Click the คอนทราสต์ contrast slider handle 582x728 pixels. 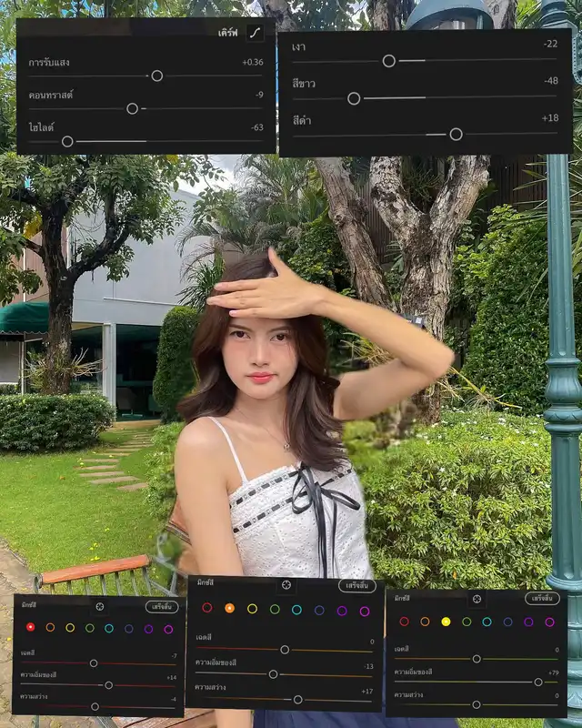pos(132,108)
